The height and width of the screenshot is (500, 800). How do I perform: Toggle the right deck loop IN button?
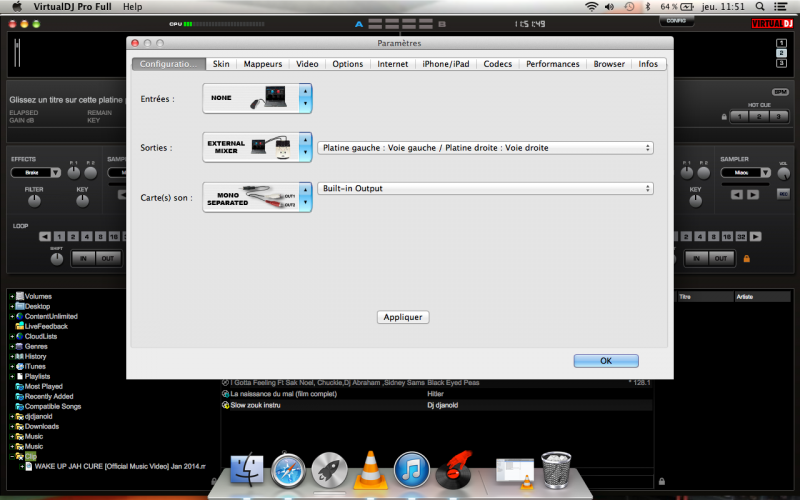tap(697, 259)
